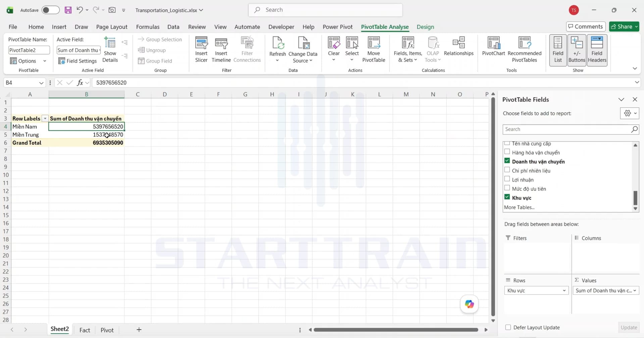Screen dimensions: 644x338
Task: Insert a Slicer for the PivotTable
Action: coord(201,50)
